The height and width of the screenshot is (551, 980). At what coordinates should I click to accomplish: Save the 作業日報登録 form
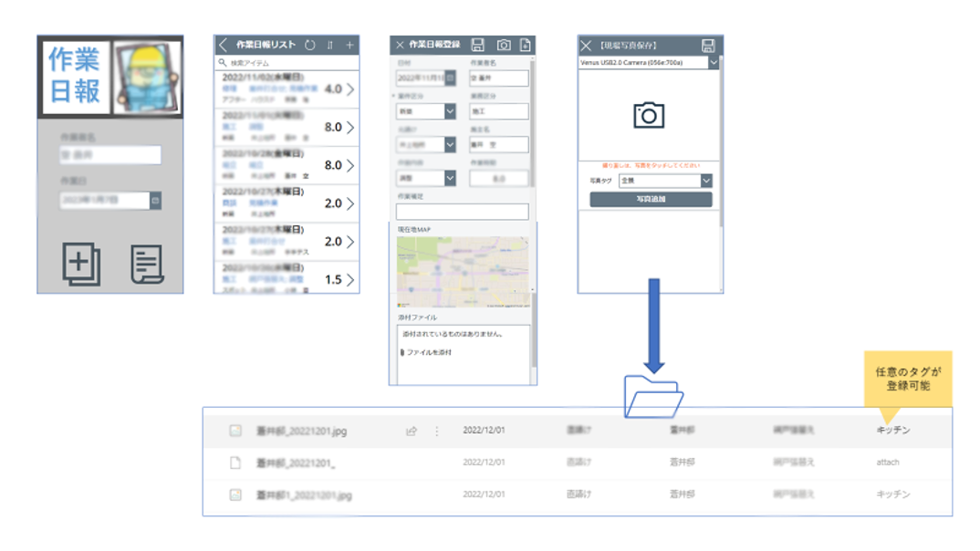(478, 45)
